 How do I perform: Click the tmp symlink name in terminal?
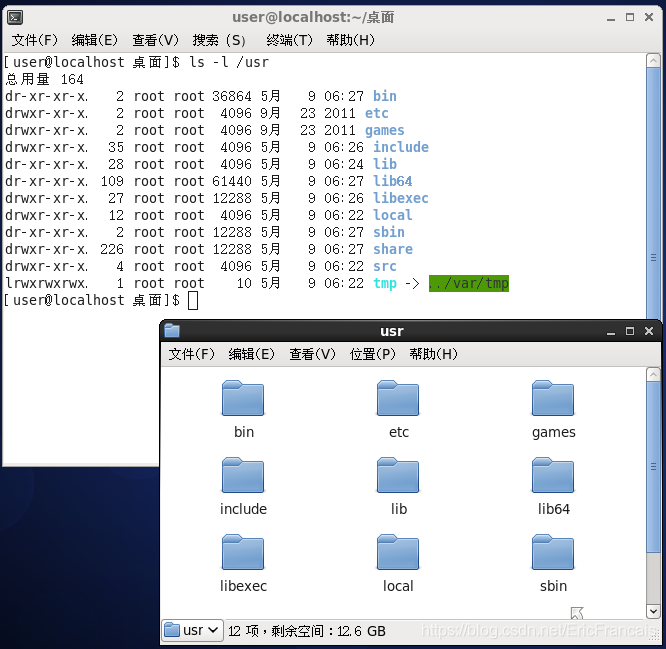(385, 283)
